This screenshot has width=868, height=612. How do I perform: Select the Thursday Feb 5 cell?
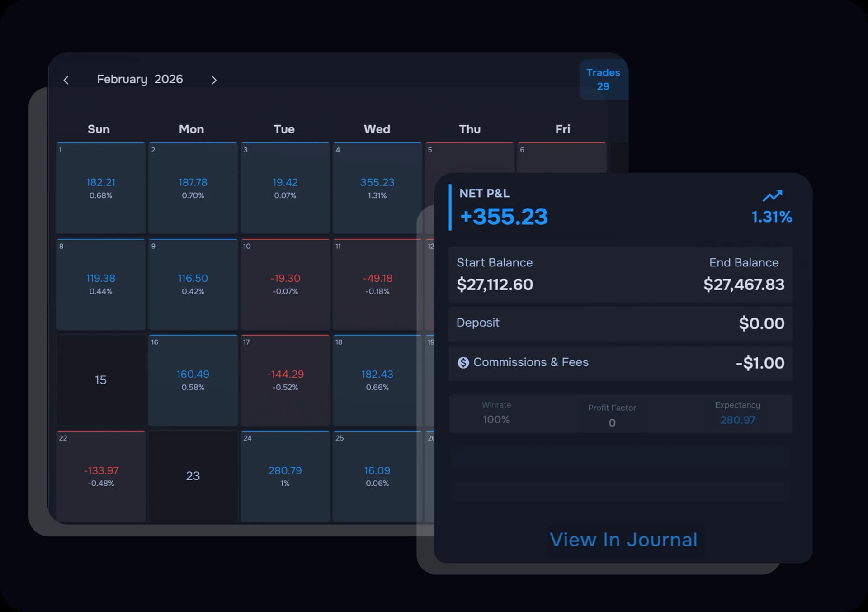coord(470,157)
